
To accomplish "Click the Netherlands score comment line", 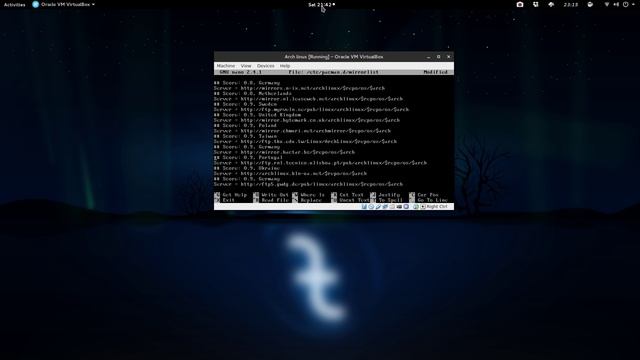I will pyautogui.click(x=253, y=93).
